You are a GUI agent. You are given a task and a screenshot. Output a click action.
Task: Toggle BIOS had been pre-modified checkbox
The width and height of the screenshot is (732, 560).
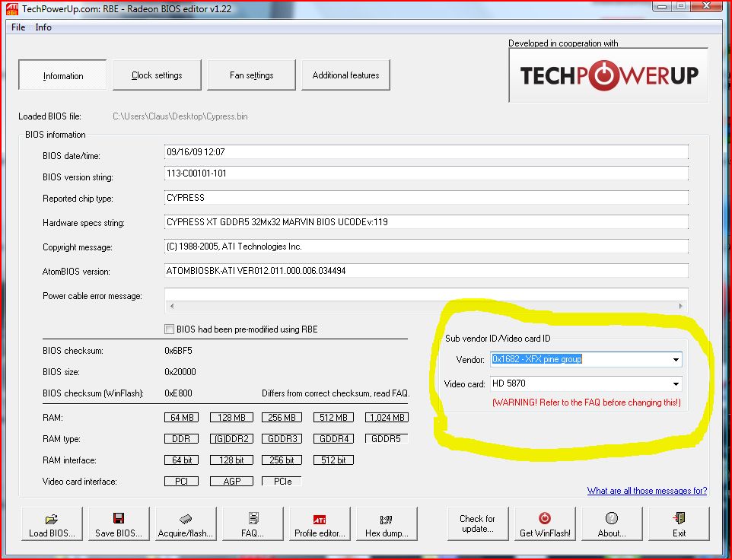coord(169,329)
